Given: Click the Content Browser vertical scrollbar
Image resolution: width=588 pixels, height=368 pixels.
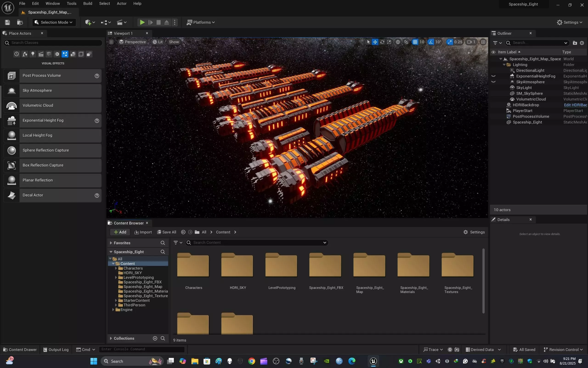Looking at the screenshot, I should [483, 281].
